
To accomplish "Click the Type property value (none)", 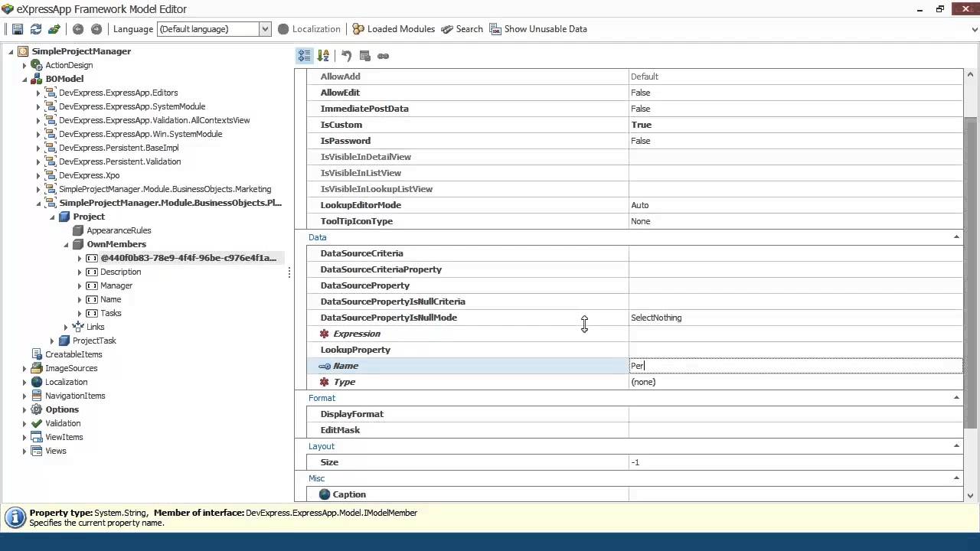I will 795,382.
